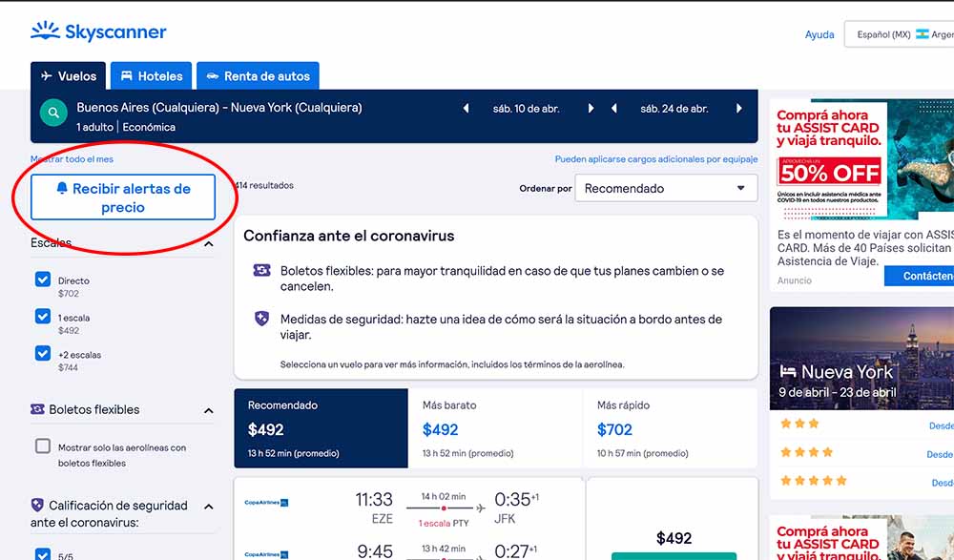This screenshot has height=560, width=954.
Task: Open the search magnifier button
Action: pyautogui.click(x=53, y=113)
